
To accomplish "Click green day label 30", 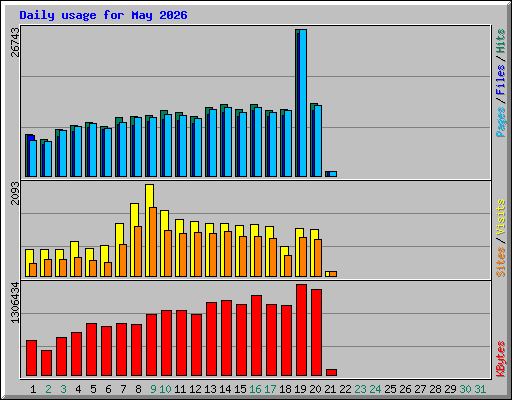I will [465, 389].
